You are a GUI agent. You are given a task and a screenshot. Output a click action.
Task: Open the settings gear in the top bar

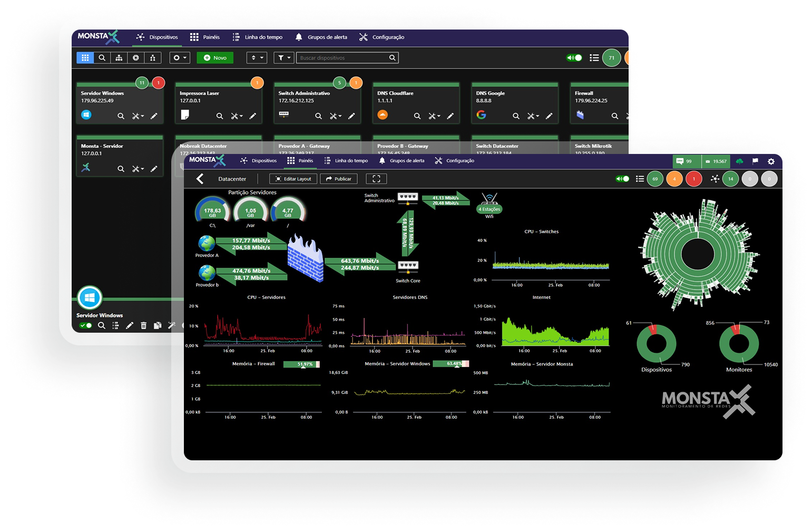click(x=771, y=162)
